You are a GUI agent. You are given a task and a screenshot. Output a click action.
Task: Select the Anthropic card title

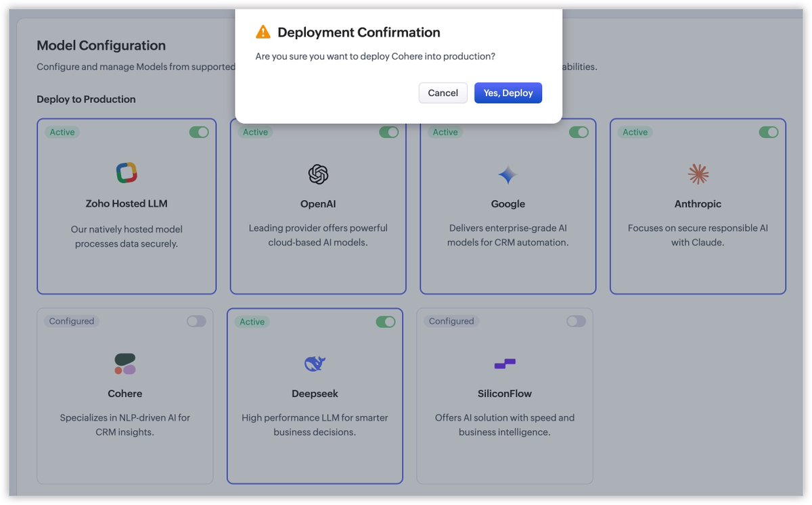698,204
